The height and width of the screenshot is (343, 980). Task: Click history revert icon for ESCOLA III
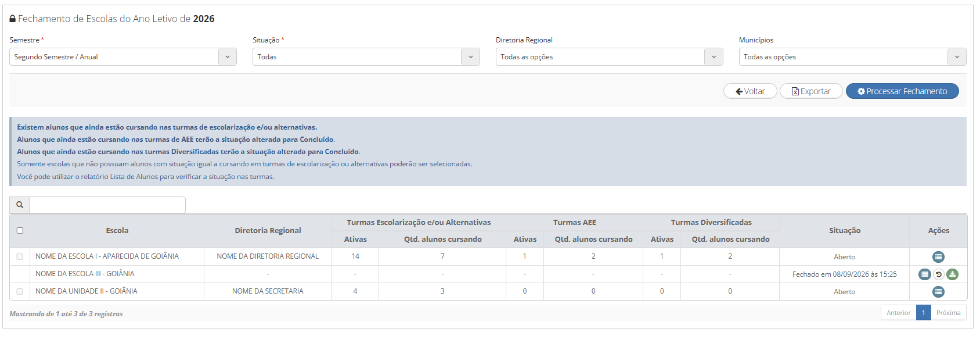coord(939,274)
